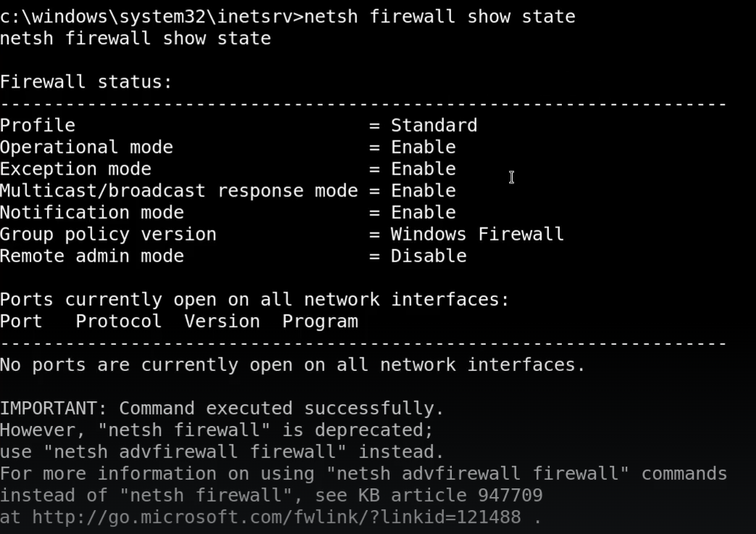The width and height of the screenshot is (756, 534).
Task: Click the "Ports currently open" section heading
Action: click(254, 299)
